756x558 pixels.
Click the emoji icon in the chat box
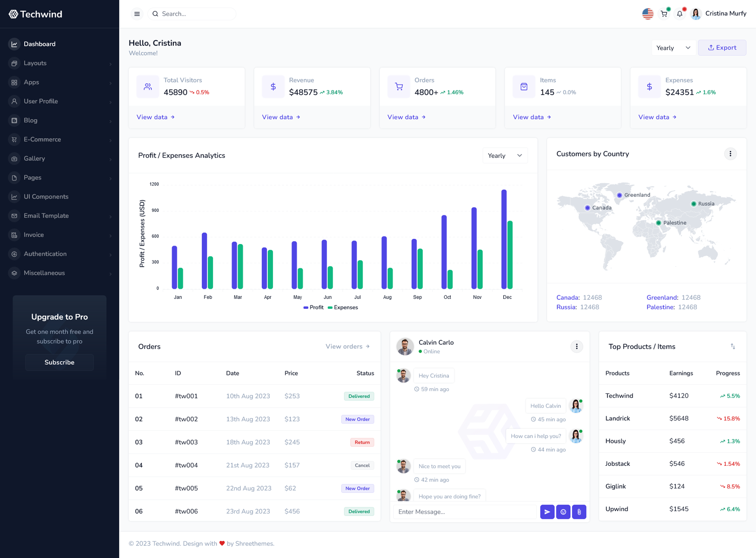point(563,512)
